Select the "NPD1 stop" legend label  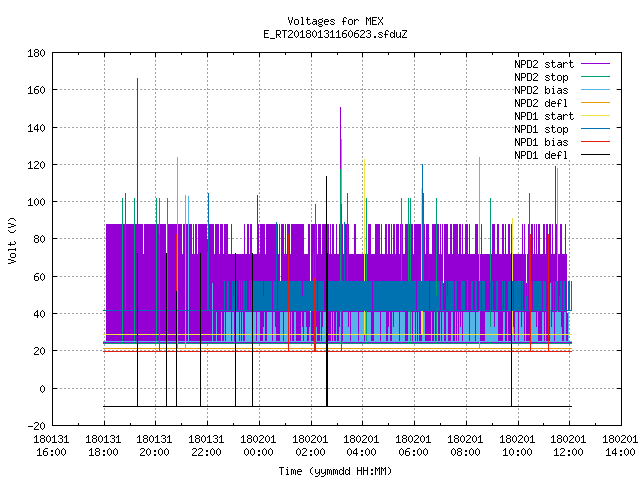pyautogui.click(x=541, y=129)
